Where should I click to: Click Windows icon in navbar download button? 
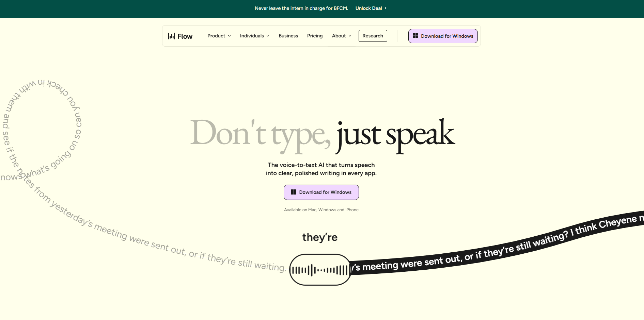(415, 36)
